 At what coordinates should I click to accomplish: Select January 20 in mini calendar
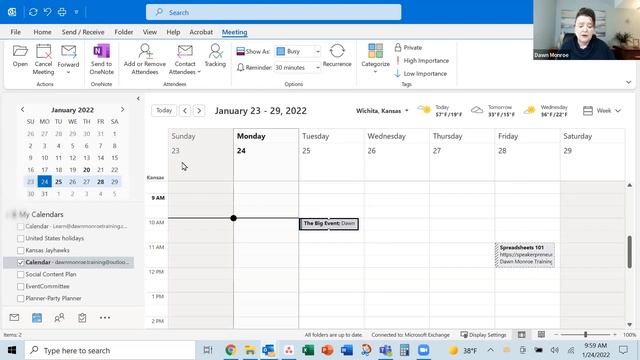[87, 170]
